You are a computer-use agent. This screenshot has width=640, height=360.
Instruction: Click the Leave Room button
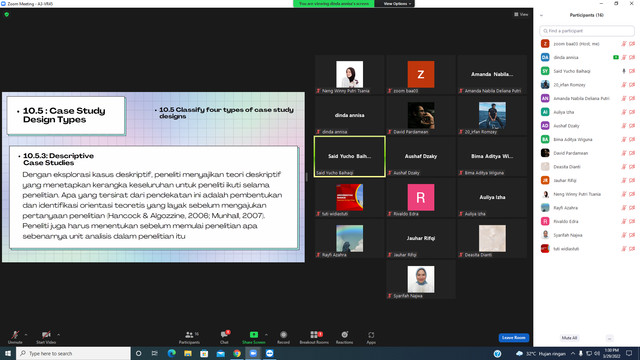513,338
